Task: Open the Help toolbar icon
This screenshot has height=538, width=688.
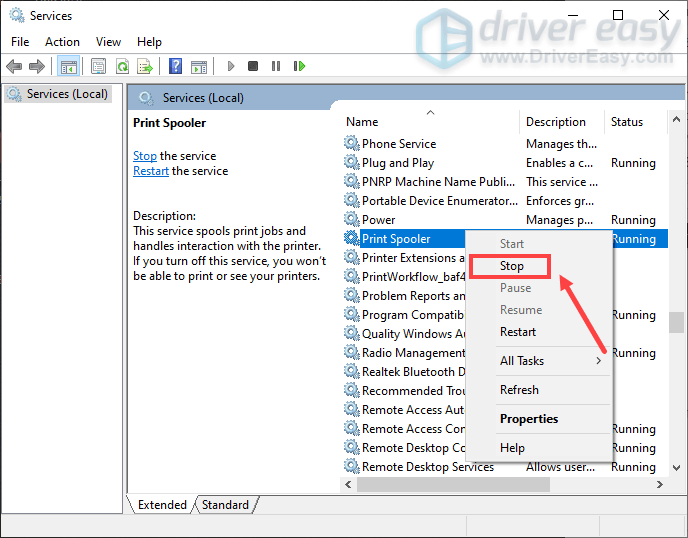Action: coord(176,66)
